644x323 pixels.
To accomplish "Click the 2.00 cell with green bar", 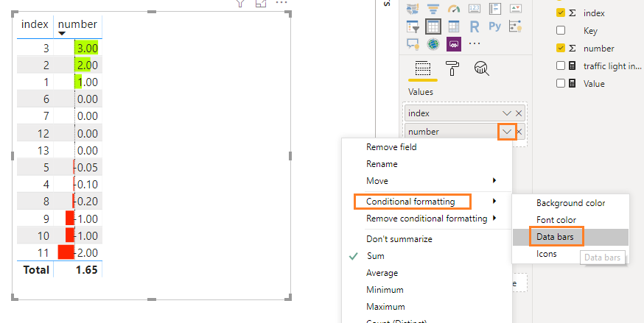I will [x=78, y=65].
